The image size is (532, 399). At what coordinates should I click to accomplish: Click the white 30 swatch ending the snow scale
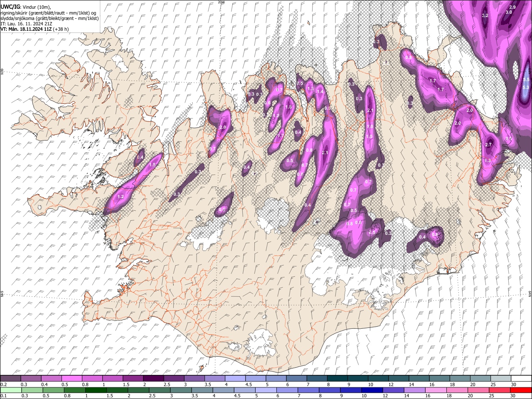(522, 379)
